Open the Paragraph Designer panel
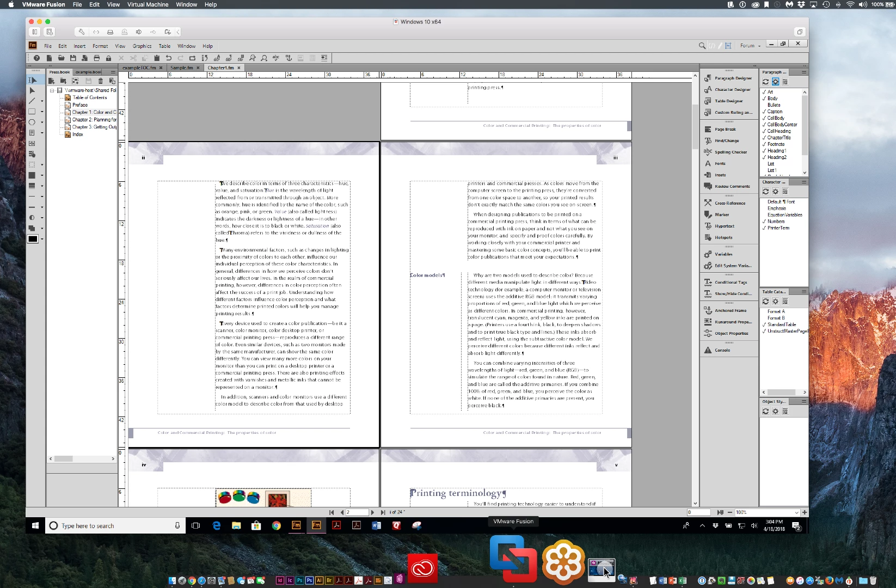The height and width of the screenshot is (588, 896). [x=728, y=78]
